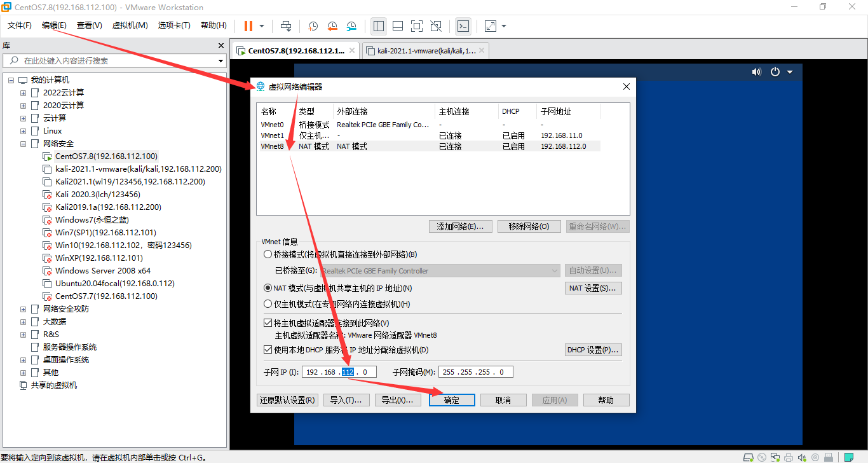This screenshot has height=463, width=868.
Task: Open the dropdown arrow beside guest power icon
Action: tap(790, 72)
